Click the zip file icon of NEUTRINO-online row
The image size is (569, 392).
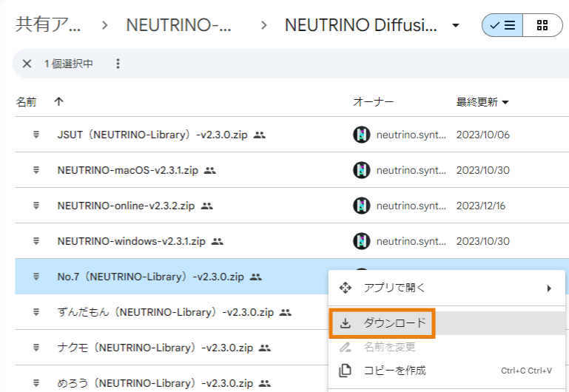tap(36, 206)
